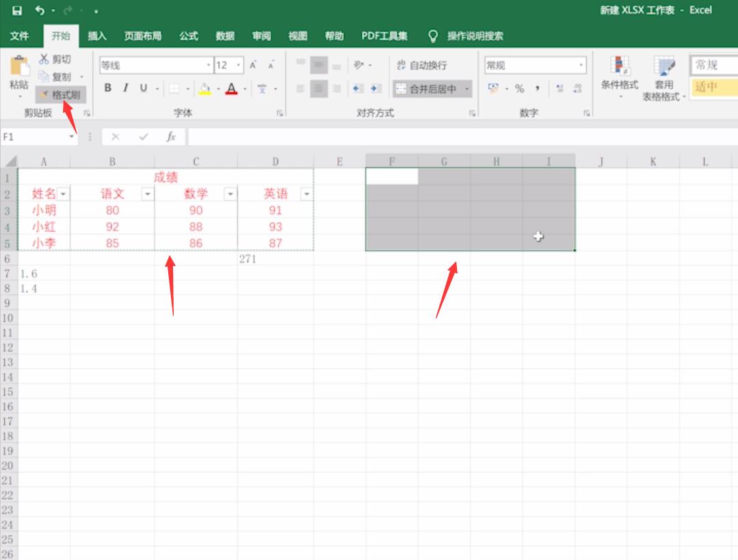Switch to the 插入 Insert tab
Screen dimensions: 738x560
97,36
